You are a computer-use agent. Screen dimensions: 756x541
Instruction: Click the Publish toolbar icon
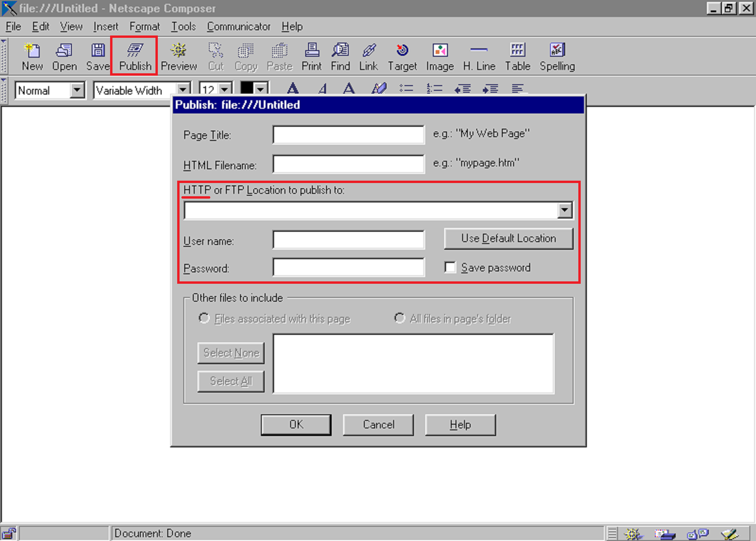[x=135, y=56]
